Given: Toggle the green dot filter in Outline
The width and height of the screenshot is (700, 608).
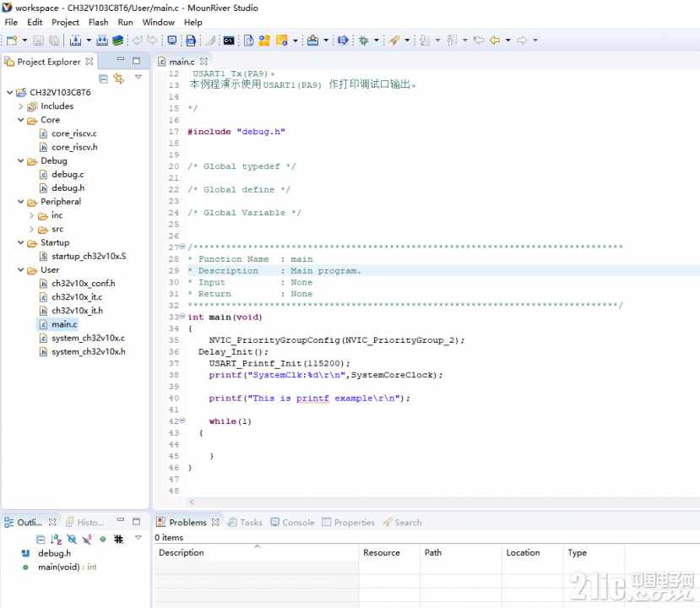Looking at the screenshot, I should [x=103, y=540].
